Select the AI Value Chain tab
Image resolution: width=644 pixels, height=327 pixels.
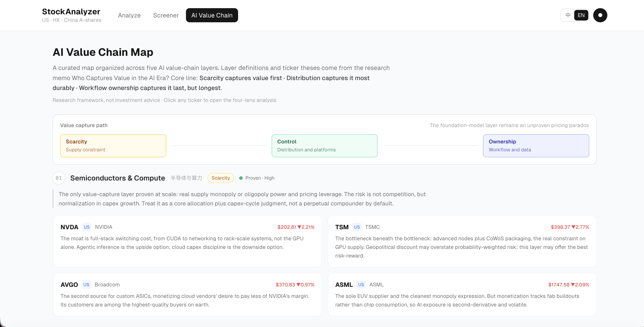[x=212, y=15]
